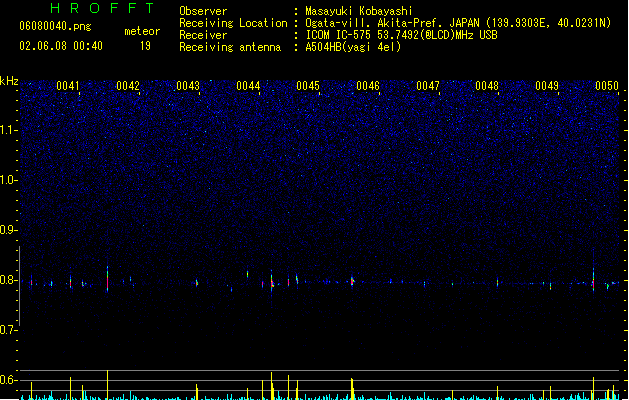Image resolution: width=629 pixels, height=400 pixels.
Task: Click the 0.7 kHz axis label
Action: click(9, 330)
